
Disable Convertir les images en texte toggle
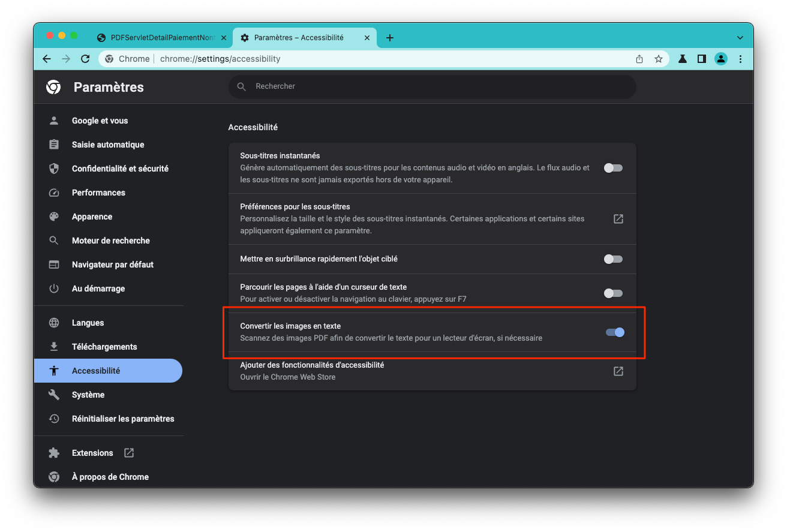[x=615, y=332]
